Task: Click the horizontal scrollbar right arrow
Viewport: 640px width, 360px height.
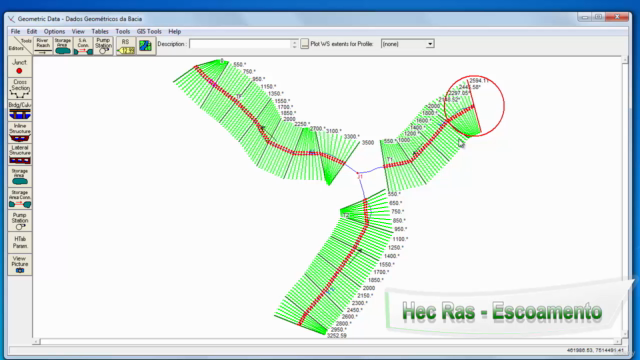Action: (618, 342)
